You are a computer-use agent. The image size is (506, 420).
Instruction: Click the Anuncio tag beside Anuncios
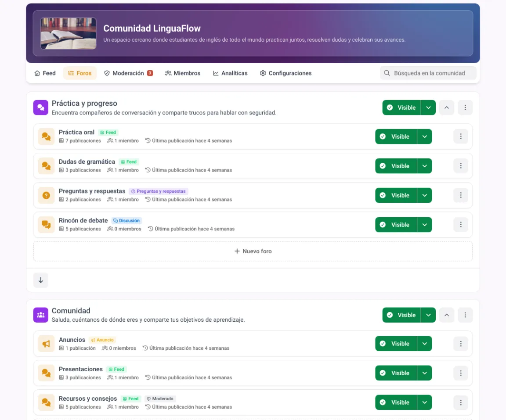[102, 340]
